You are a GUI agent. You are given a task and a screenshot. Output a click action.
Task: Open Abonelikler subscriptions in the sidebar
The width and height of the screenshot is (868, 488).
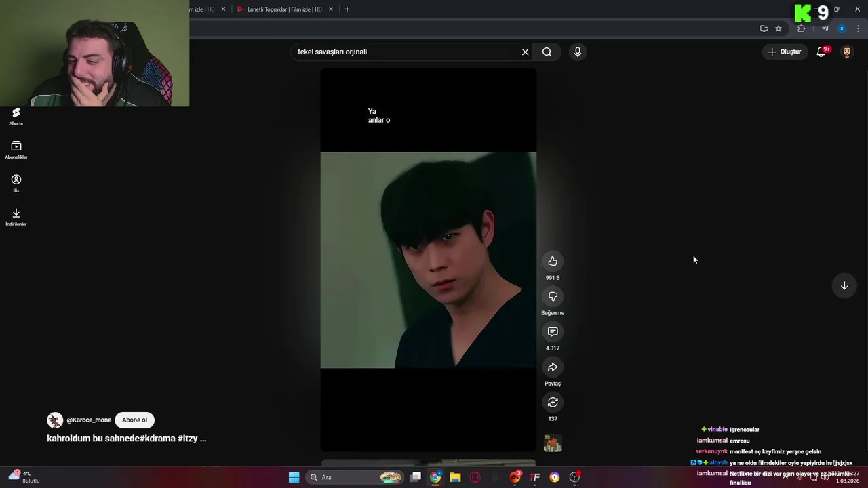coord(16,150)
